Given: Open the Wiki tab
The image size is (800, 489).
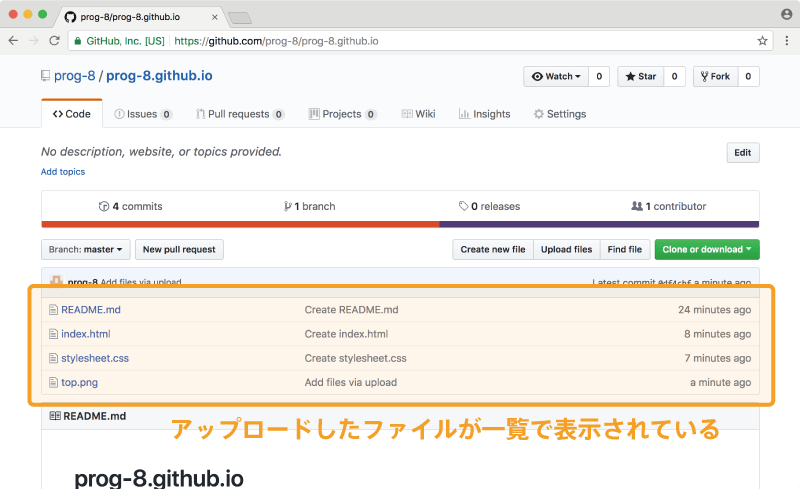Looking at the screenshot, I should (418, 114).
